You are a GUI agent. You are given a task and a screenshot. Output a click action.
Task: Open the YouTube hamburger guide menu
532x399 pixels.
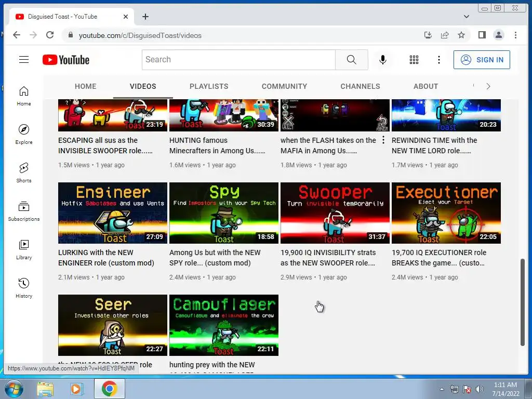pos(24,60)
